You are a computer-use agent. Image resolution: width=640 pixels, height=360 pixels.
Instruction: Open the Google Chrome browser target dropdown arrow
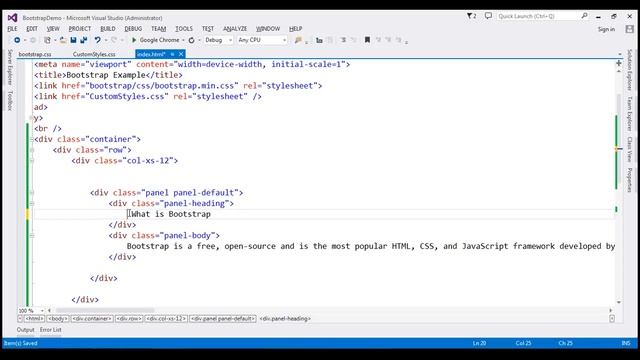coord(183,40)
